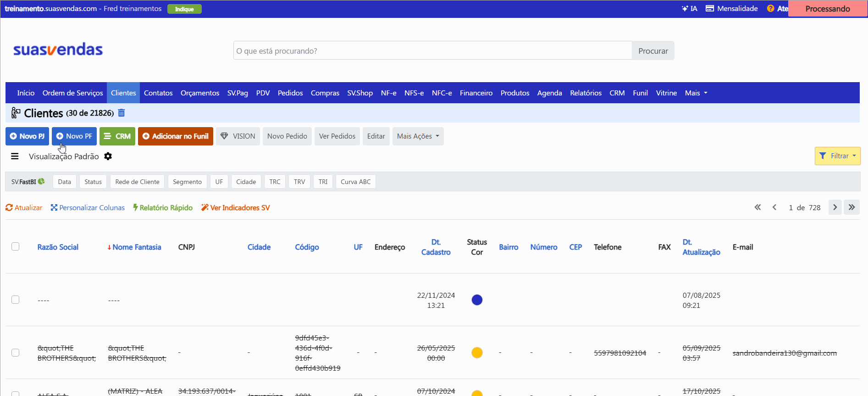Screen dimensions: 868x396
Task: Open the NF-e menu
Action: tap(388, 93)
